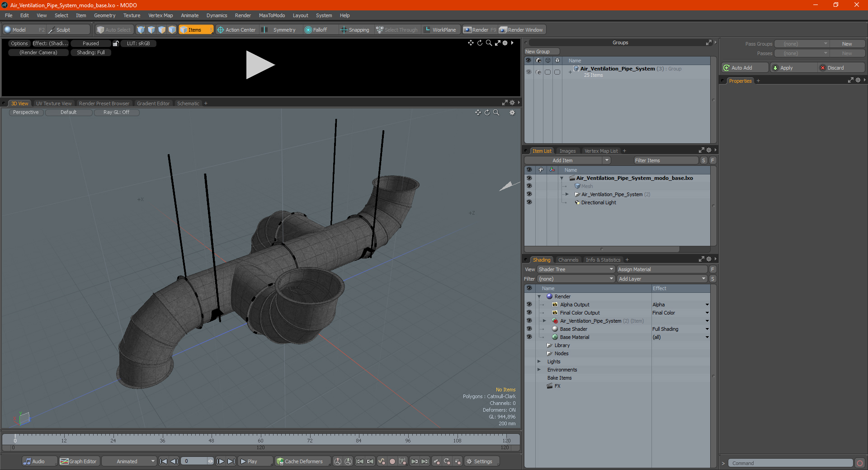This screenshot has height=470, width=868.
Task: Expand the Lights entry in the Shader Tree
Action: 539,362
